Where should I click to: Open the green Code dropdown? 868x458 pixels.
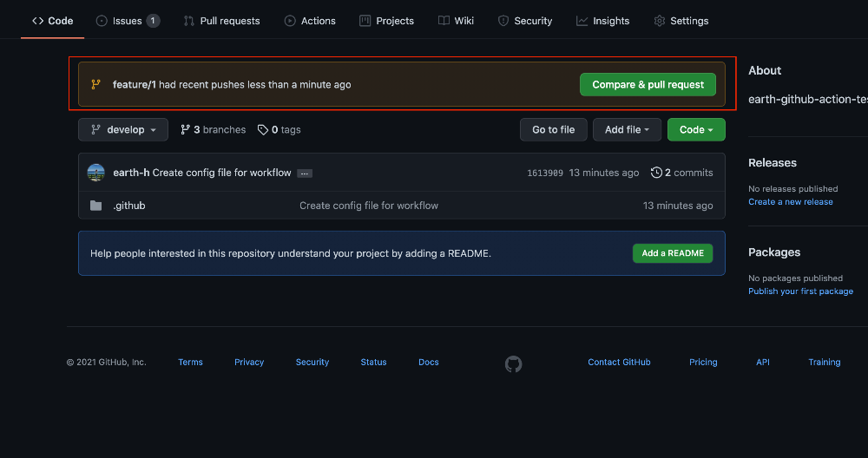(696, 129)
